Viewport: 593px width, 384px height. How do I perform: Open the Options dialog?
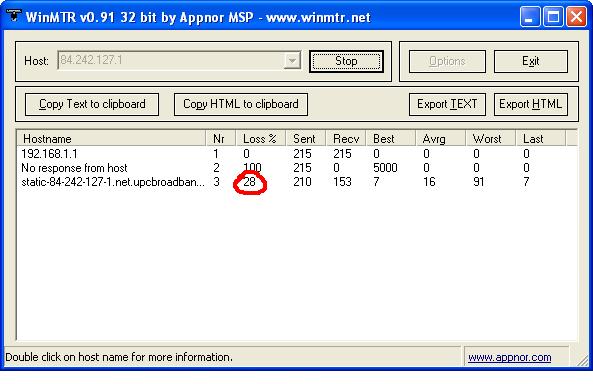(x=447, y=61)
